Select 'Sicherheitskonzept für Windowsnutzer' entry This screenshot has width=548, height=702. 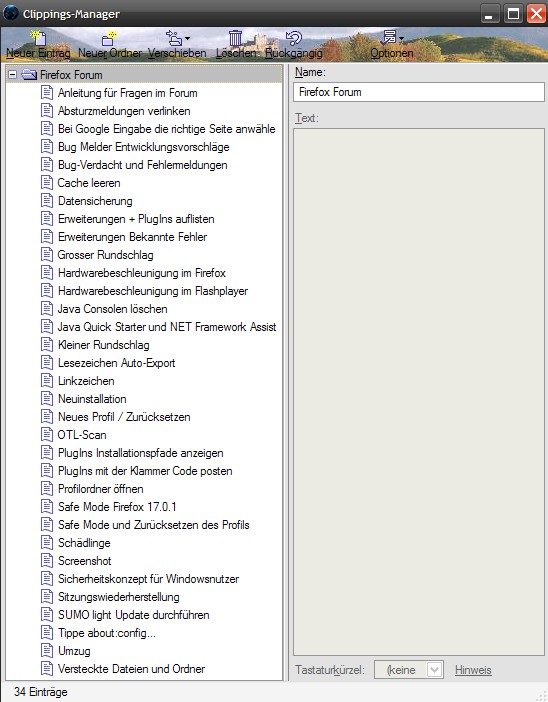pyautogui.click(x=148, y=578)
